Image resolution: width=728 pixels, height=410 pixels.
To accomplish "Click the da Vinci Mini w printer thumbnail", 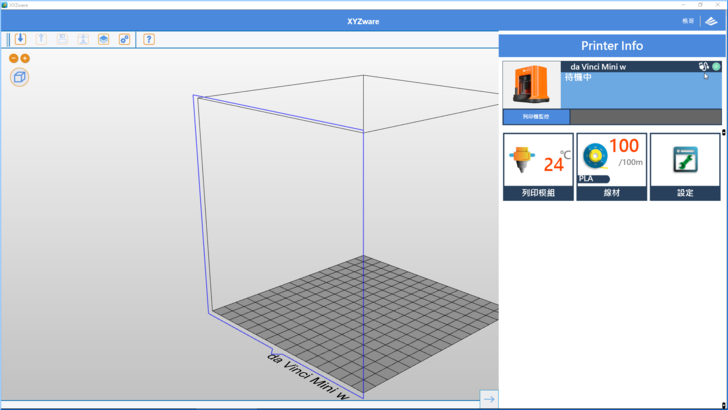I will click(x=532, y=85).
